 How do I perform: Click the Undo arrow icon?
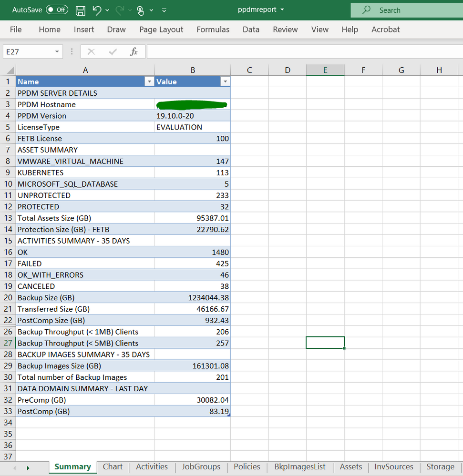97,10
